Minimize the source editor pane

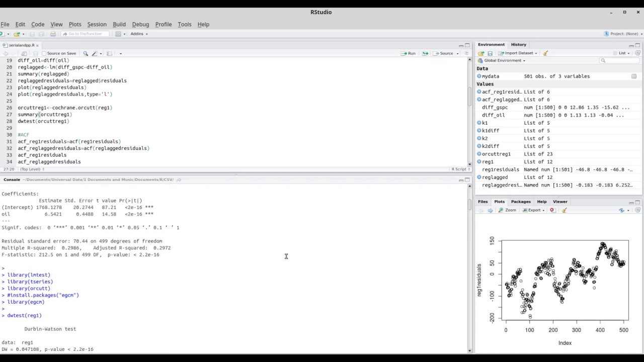pos(461,45)
